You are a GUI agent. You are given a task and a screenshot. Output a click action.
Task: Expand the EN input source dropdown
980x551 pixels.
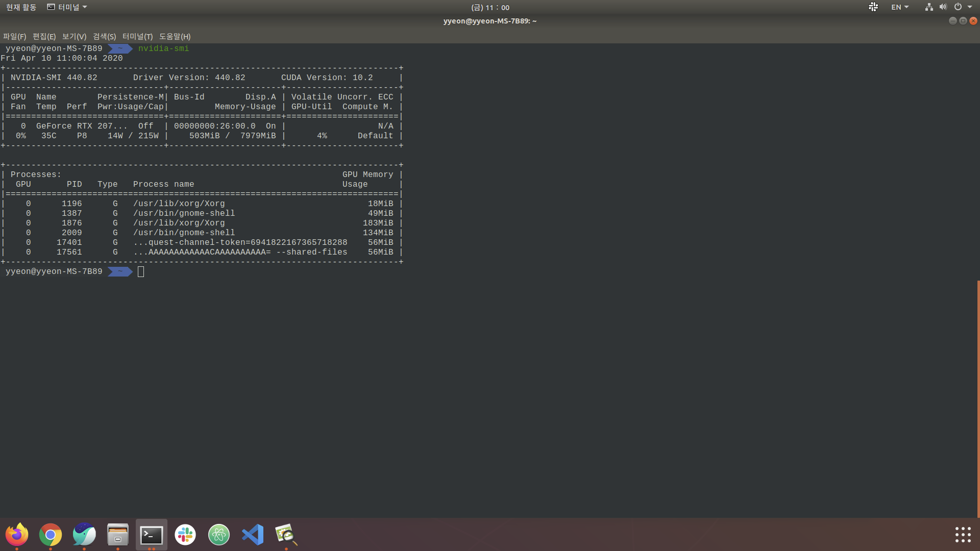tap(900, 7)
